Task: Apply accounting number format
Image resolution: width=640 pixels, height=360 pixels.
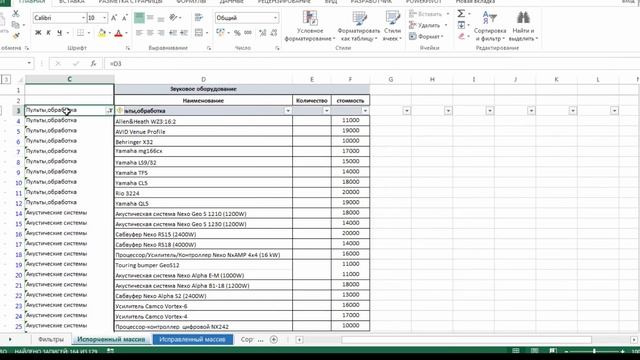Action: (220, 33)
